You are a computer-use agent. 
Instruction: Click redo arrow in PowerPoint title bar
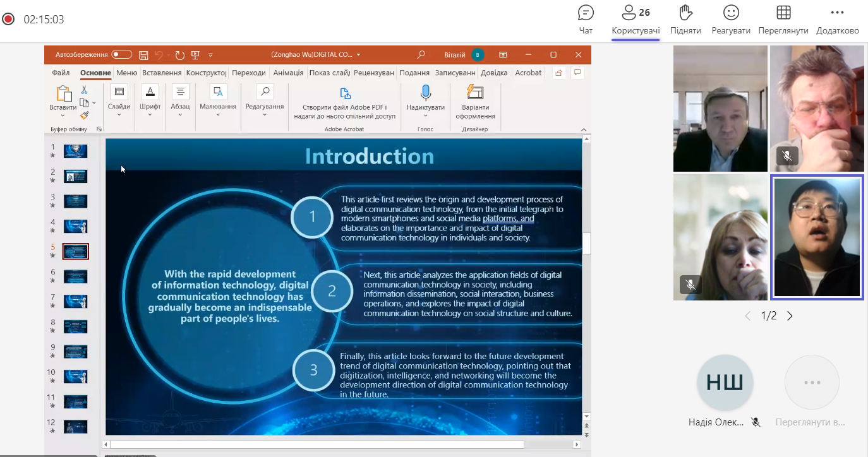click(180, 55)
